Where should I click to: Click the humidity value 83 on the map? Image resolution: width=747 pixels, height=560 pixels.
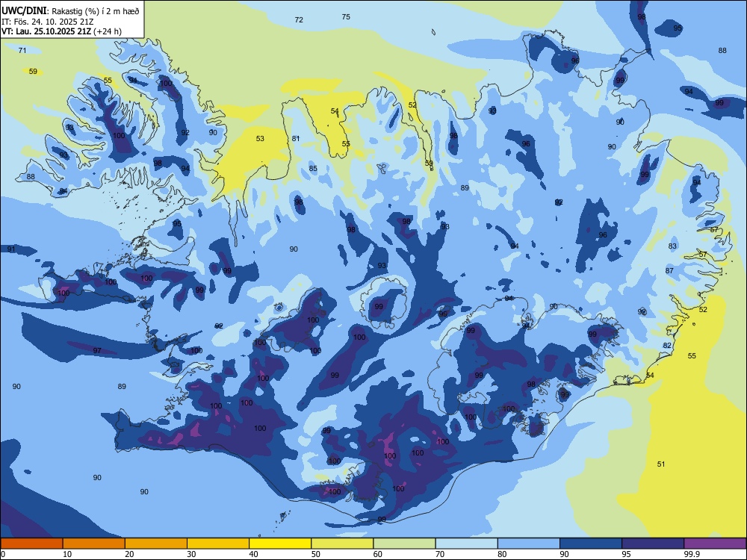(672, 246)
